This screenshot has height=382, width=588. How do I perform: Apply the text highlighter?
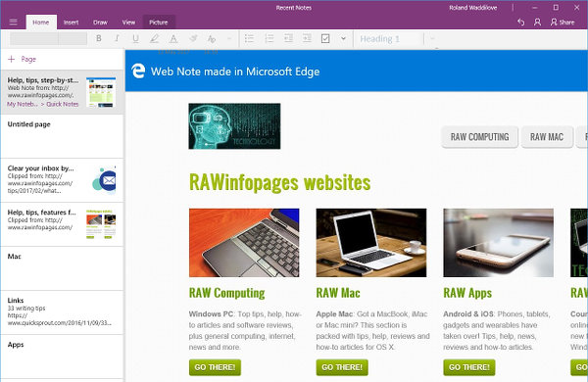[x=154, y=38]
